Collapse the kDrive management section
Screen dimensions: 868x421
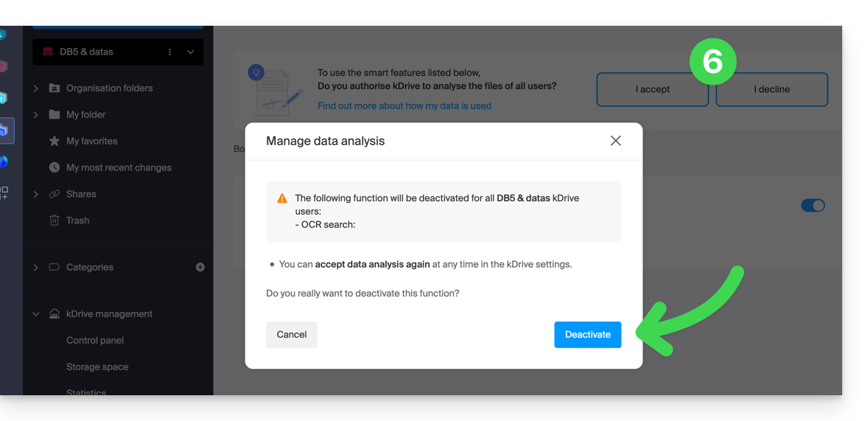click(x=36, y=314)
